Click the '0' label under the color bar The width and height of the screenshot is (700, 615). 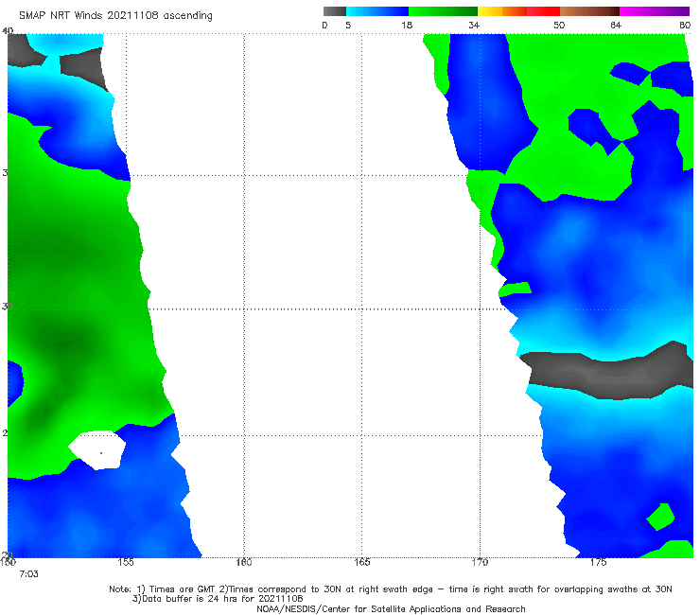coord(324,26)
